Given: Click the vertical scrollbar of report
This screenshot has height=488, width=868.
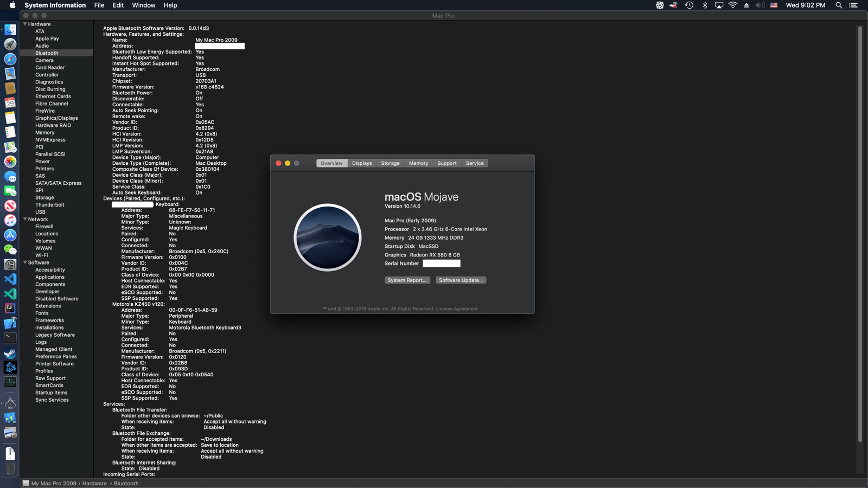Looking at the screenshot, I should pyautogui.click(x=860, y=233).
